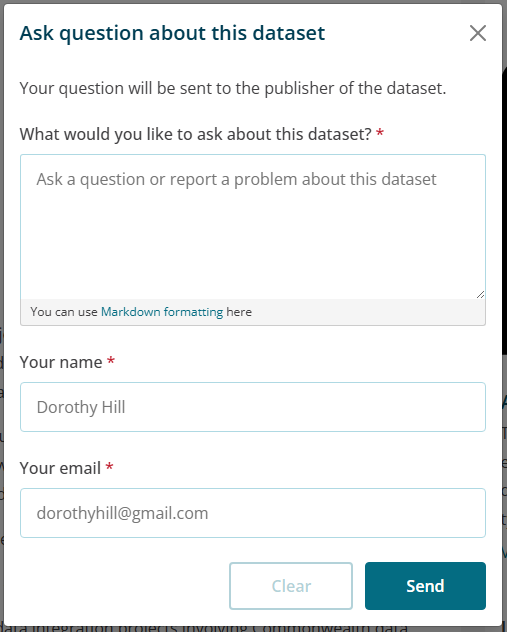507x632 pixels.
Task: Click the 'Ask question about this dataset' heading
Action: (172, 33)
